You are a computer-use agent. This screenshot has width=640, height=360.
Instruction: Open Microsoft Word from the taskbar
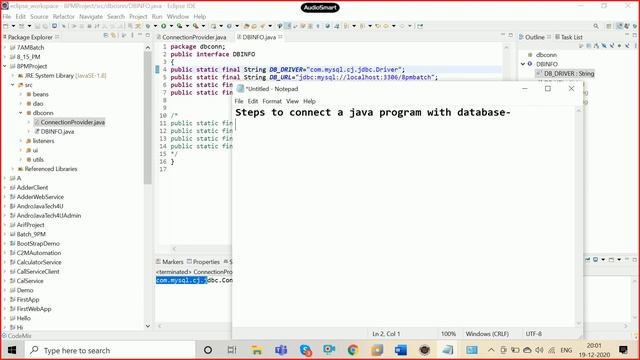pyautogui.click(x=401, y=350)
